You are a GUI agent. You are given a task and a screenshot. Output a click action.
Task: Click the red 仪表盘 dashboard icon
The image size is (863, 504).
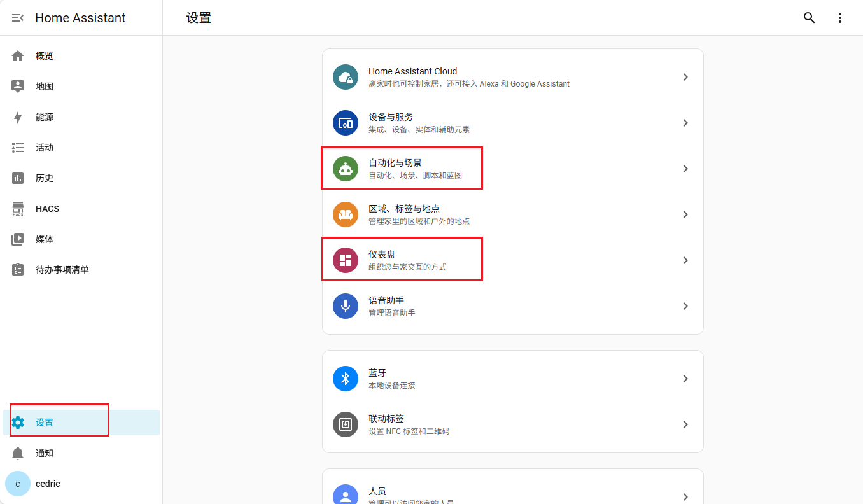click(x=346, y=260)
